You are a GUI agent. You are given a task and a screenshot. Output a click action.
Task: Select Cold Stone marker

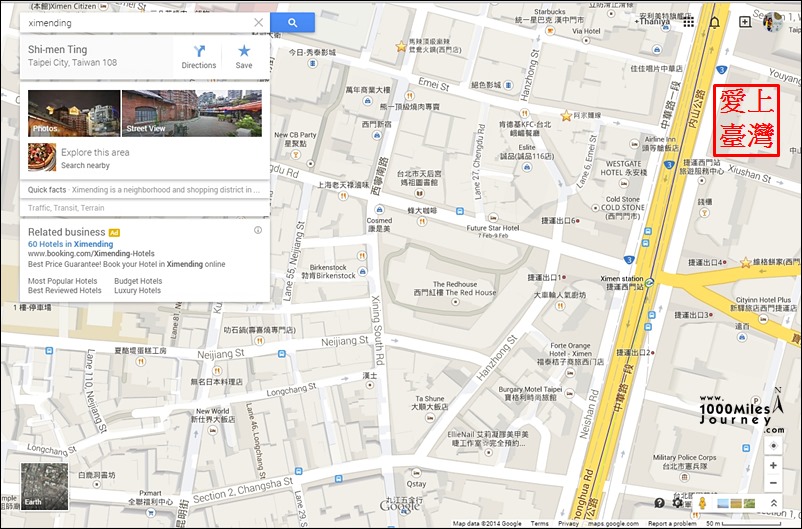(595, 208)
